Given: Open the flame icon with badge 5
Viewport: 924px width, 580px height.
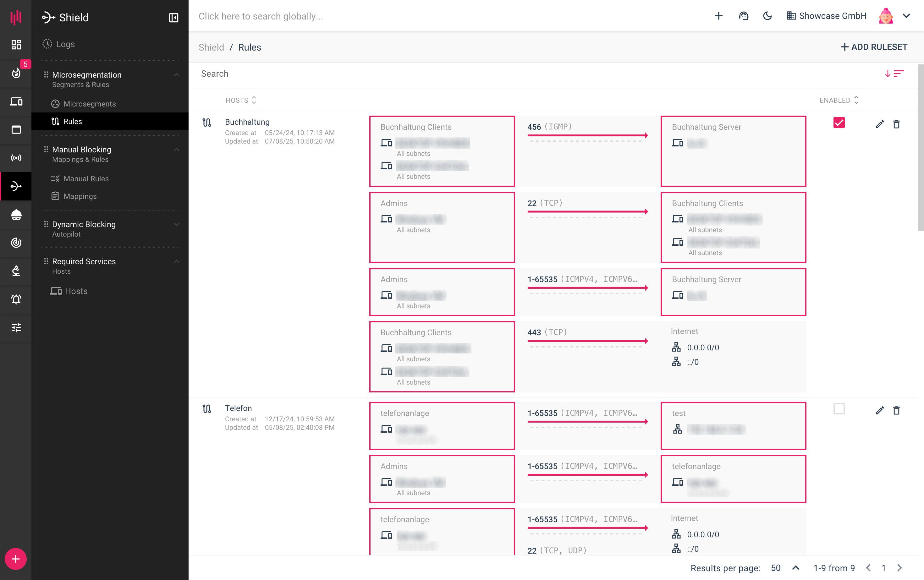Looking at the screenshot, I should click(x=16, y=73).
